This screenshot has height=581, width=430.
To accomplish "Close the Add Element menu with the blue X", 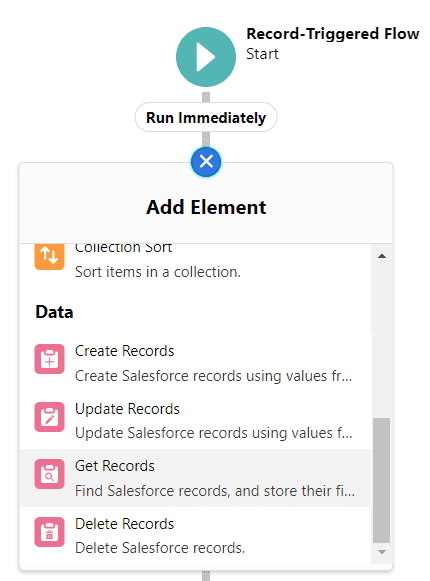I will 206,162.
